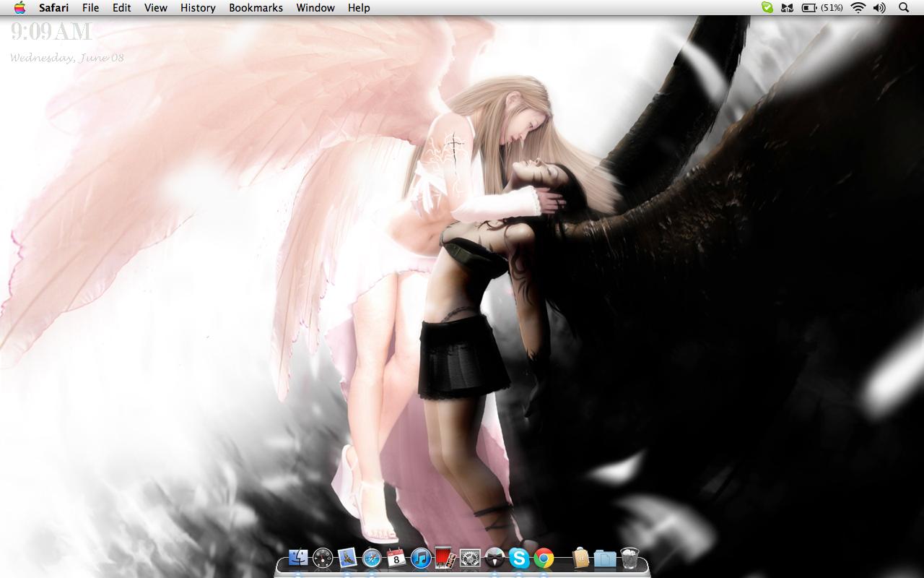Open the Apple menu
This screenshot has width=924, height=578.
(x=19, y=7)
